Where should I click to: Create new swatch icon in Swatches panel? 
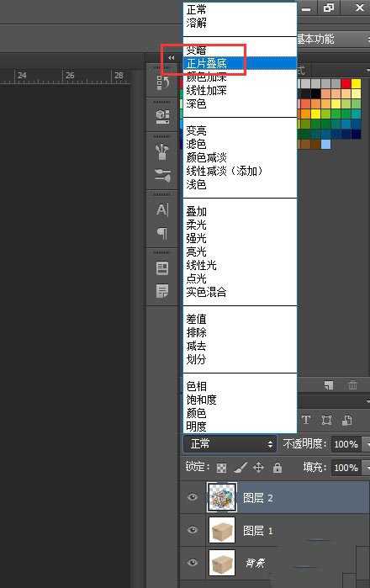pos(329,385)
